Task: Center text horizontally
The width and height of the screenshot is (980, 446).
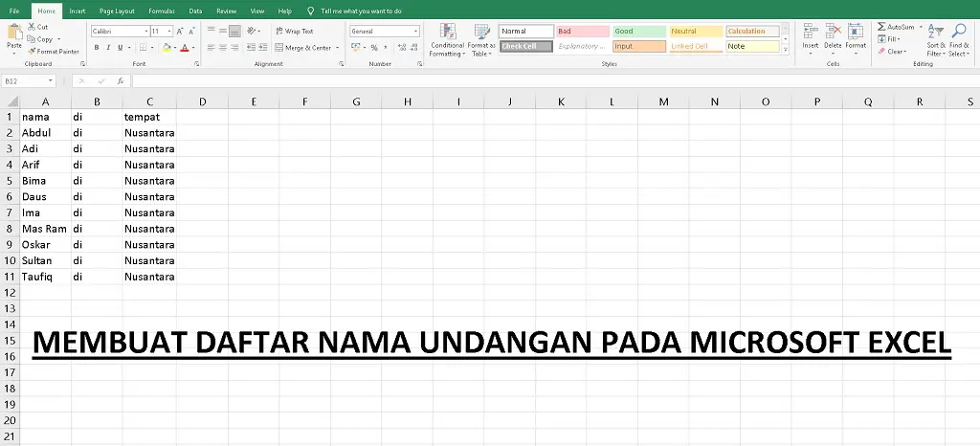Action: coord(222,48)
